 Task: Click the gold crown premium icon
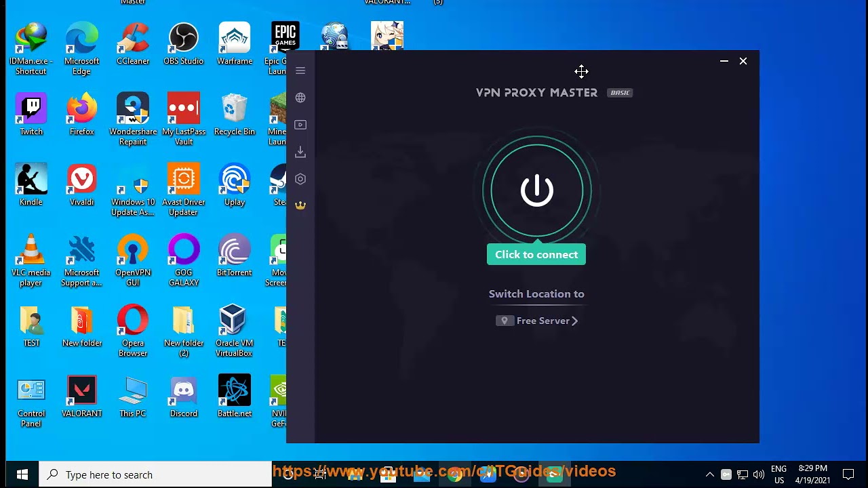pos(300,205)
